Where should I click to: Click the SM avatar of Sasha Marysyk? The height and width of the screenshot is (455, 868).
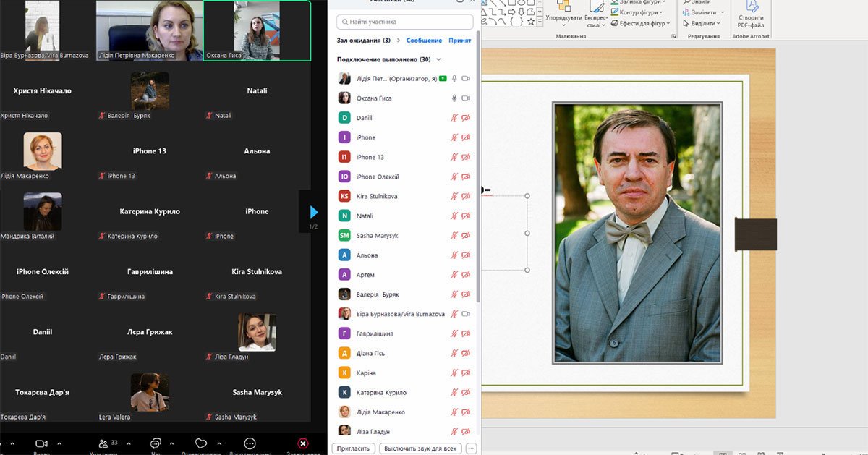click(345, 235)
